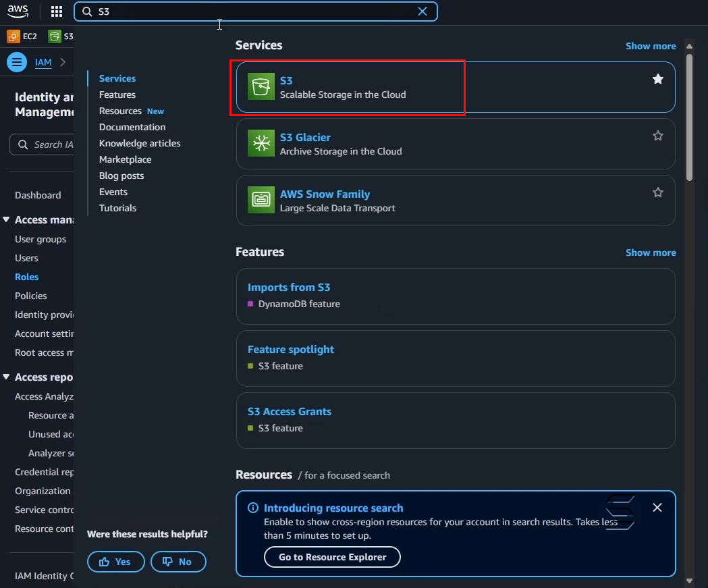Screen dimensions: 708x588
Task: Focus the Search IAM input field
Action: click(42, 144)
